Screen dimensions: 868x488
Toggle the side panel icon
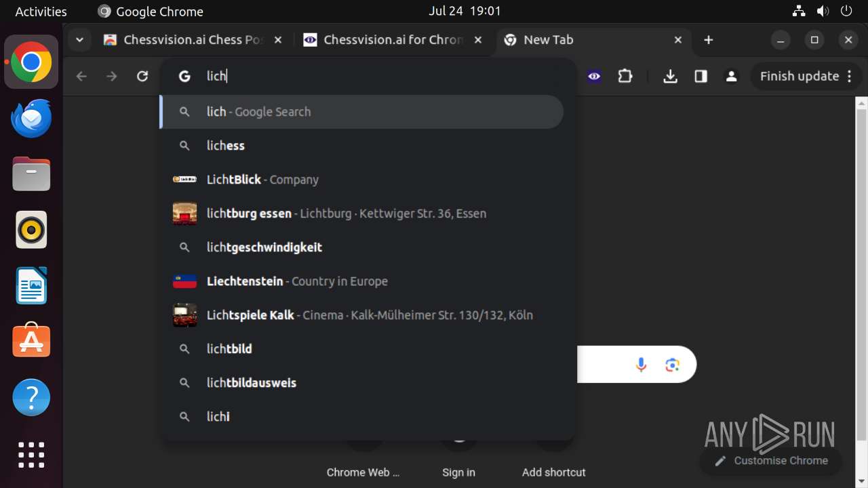(x=701, y=77)
